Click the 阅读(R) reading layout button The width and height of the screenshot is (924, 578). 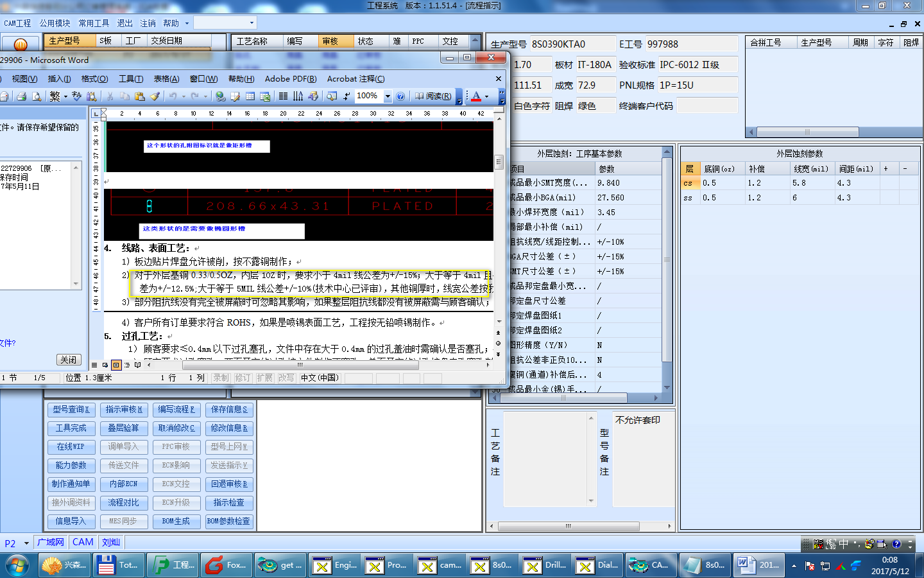tap(432, 96)
